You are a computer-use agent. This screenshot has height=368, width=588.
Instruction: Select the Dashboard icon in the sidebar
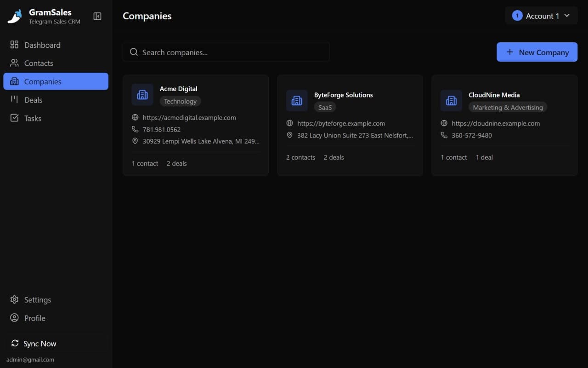point(14,45)
